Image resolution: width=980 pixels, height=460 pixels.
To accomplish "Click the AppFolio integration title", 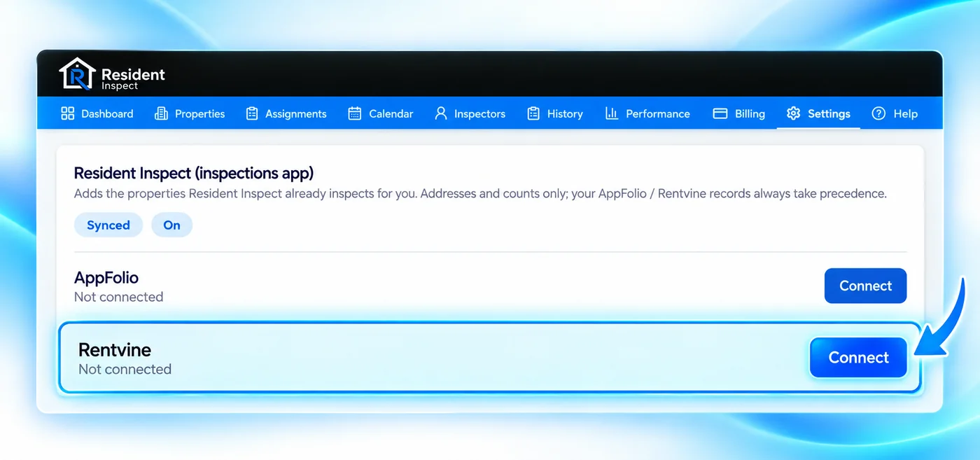I will point(106,278).
